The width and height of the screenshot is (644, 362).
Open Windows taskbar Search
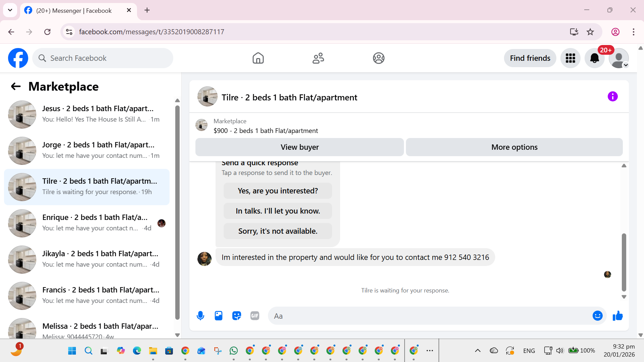click(x=88, y=351)
